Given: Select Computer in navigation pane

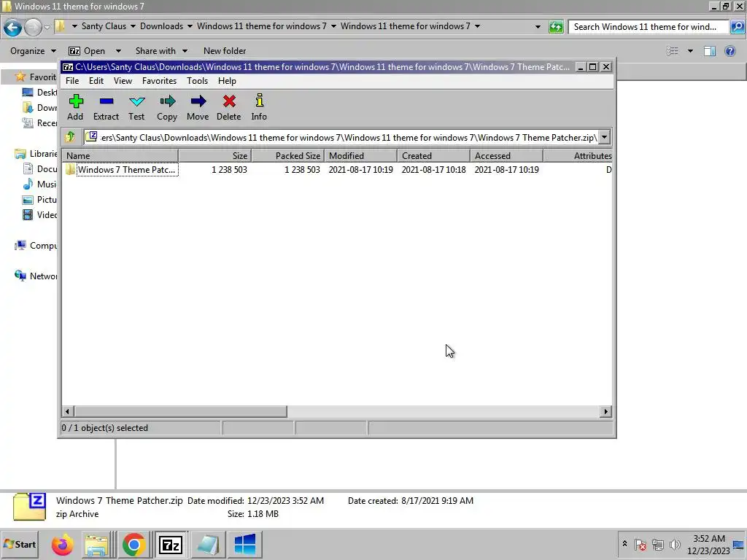Looking at the screenshot, I should [36, 246].
